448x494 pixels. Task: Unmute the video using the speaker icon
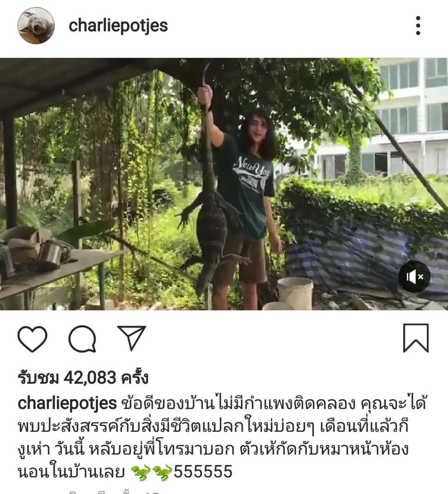tap(414, 276)
